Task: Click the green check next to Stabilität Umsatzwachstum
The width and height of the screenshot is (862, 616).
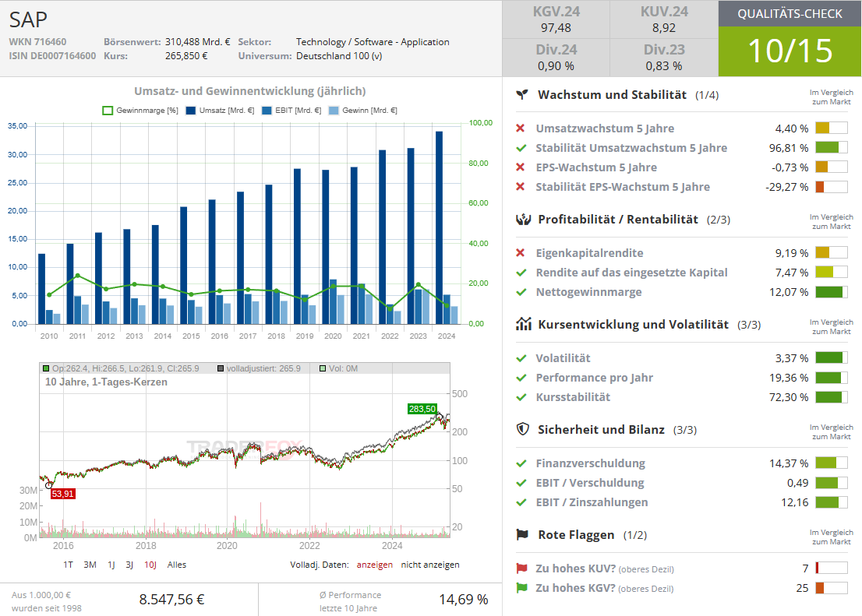Action: [x=521, y=148]
